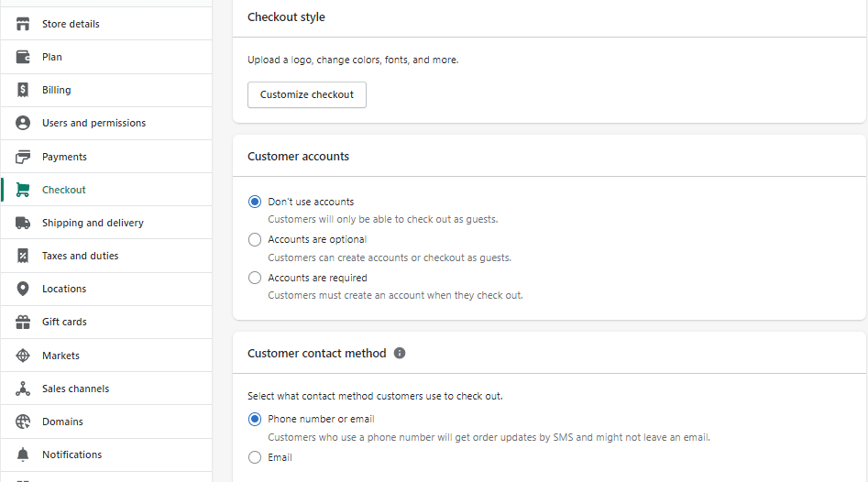
Task: Go to Markets settings page
Action: (x=106, y=356)
